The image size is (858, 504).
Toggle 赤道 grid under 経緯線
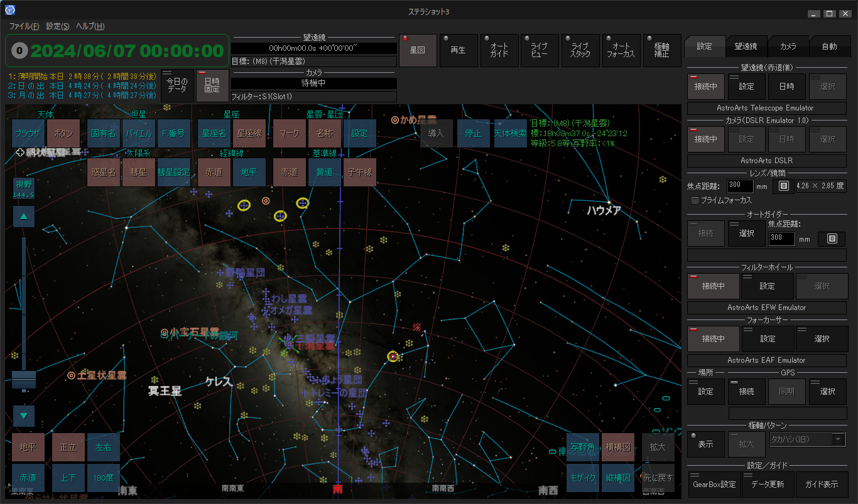214,172
